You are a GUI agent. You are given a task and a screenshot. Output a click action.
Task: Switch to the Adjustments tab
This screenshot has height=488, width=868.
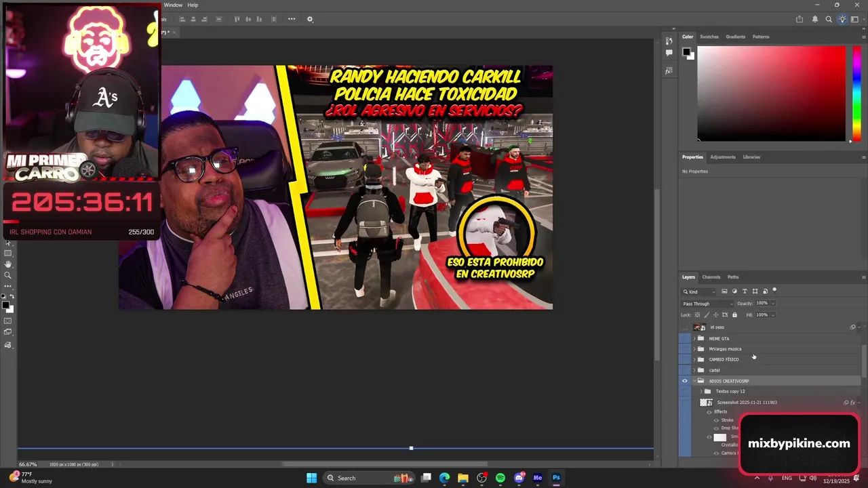pyautogui.click(x=722, y=157)
